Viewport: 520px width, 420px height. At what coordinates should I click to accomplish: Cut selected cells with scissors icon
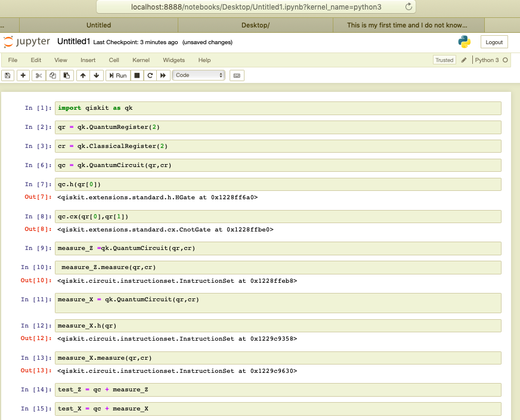39,76
